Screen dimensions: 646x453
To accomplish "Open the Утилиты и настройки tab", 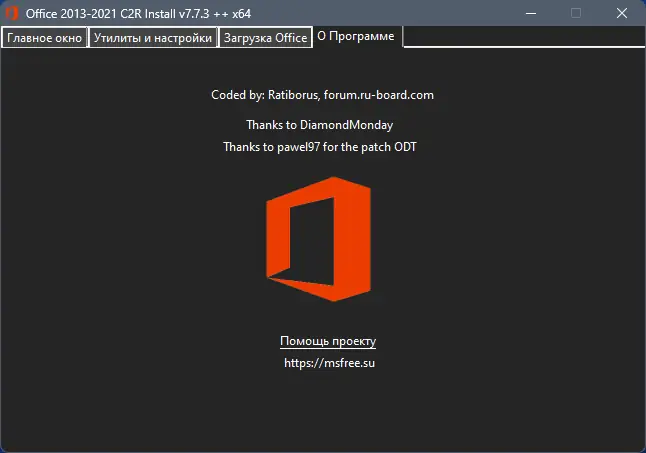I will [153, 38].
